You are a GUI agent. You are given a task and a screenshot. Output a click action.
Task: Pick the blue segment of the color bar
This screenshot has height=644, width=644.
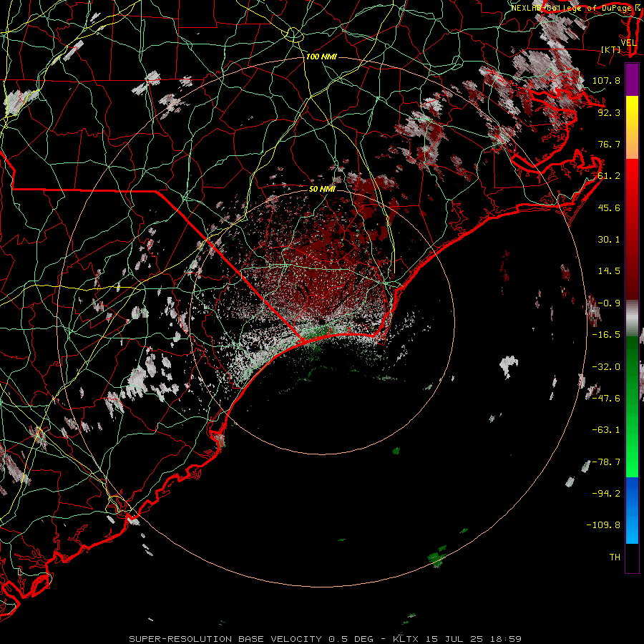(x=632, y=510)
